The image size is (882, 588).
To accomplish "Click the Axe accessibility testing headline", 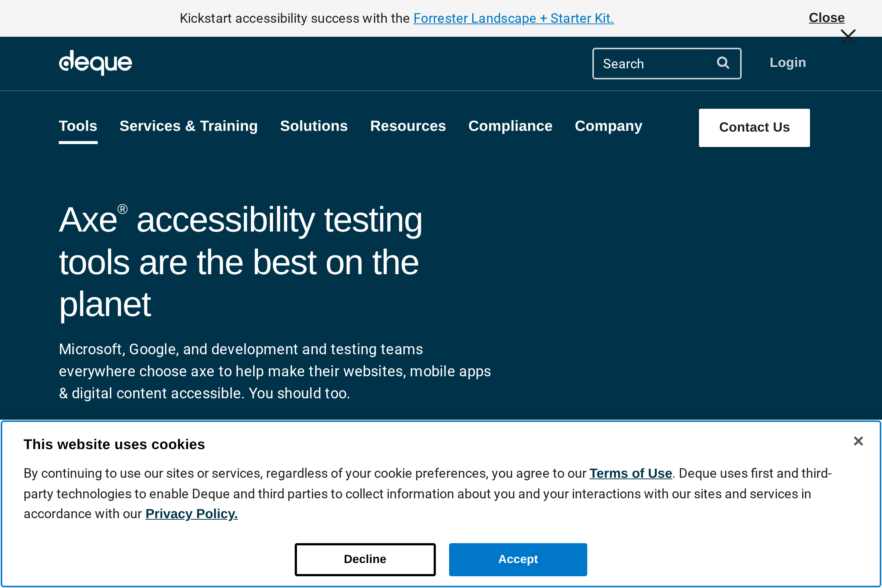I will pos(240,262).
